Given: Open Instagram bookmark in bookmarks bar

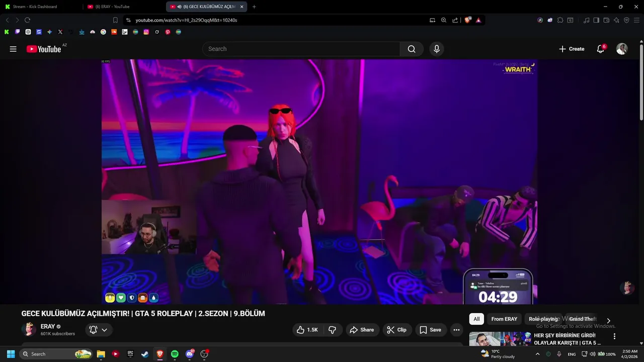Looking at the screenshot, I should [x=146, y=32].
